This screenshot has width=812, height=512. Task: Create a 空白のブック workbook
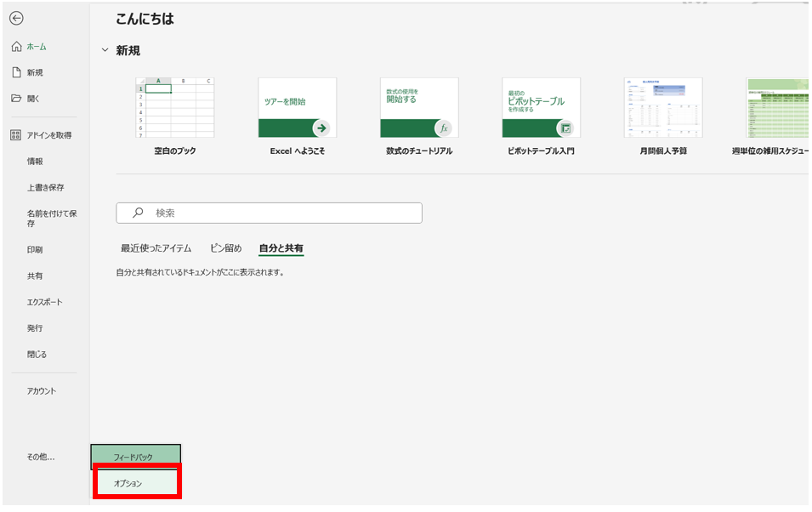175,117
